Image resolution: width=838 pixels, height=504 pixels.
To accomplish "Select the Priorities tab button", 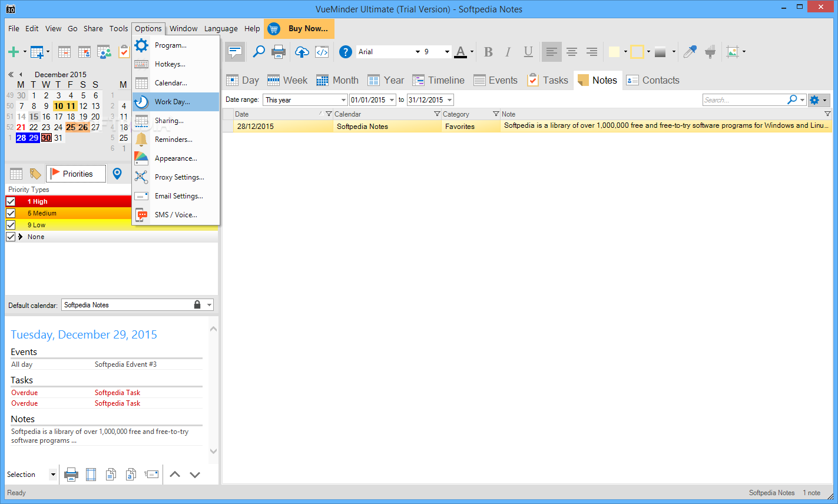I will coord(76,174).
